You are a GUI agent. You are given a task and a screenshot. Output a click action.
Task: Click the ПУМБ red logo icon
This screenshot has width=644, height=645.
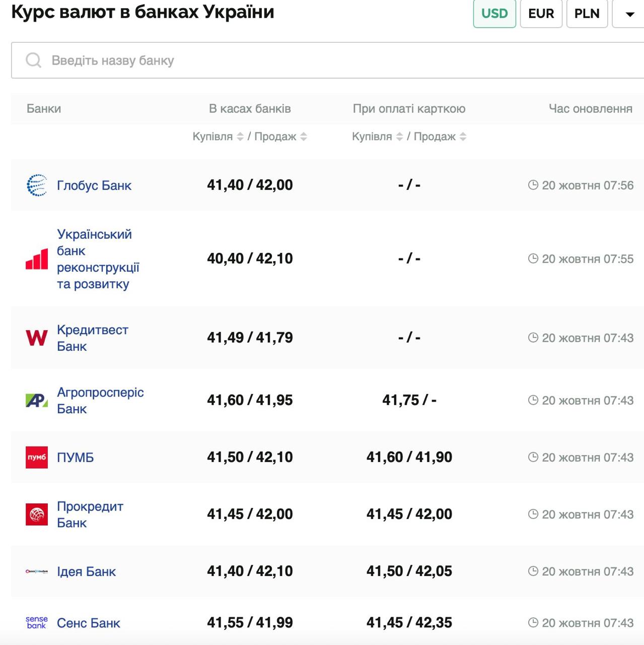pyautogui.click(x=37, y=458)
